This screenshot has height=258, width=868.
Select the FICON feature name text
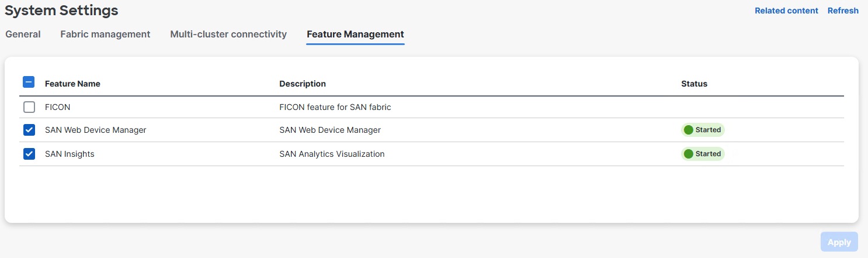coord(57,107)
